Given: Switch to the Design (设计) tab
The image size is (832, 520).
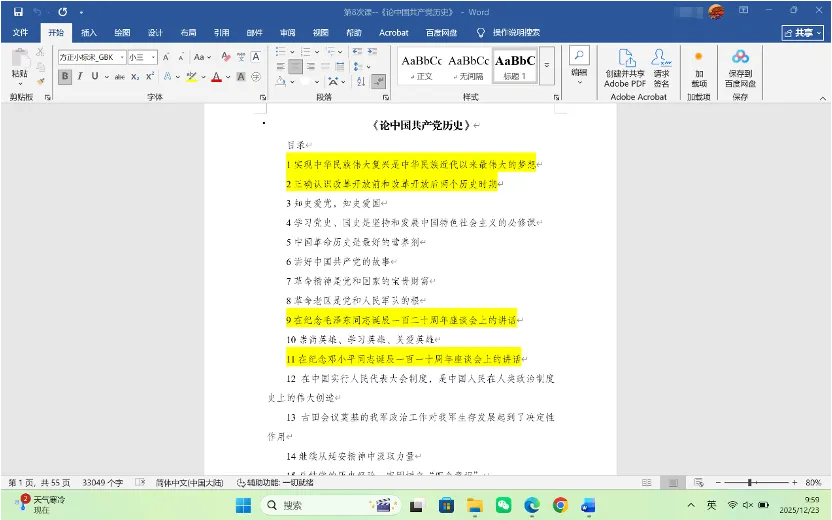Looking at the screenshot, I should click(155, 32).
